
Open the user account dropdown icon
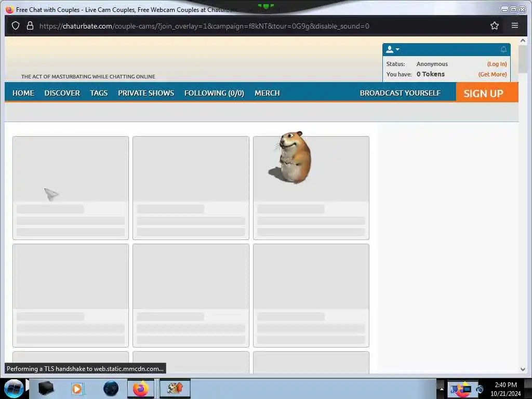tap(393, 49)
